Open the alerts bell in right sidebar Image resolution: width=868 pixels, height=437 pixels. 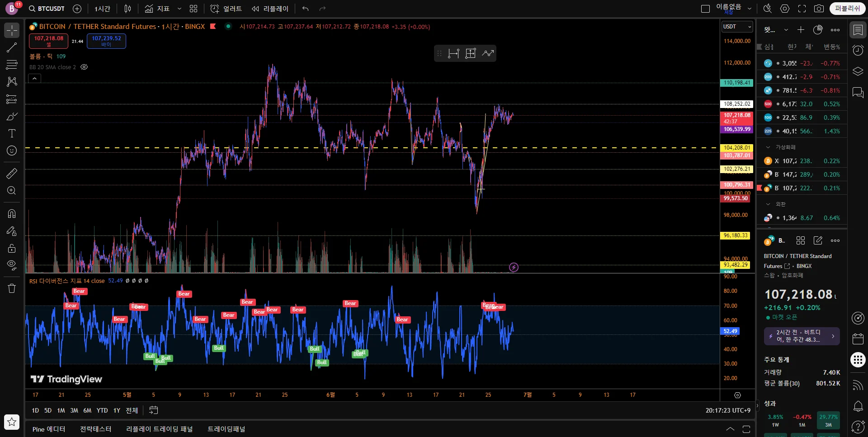[x=858, y=406]
